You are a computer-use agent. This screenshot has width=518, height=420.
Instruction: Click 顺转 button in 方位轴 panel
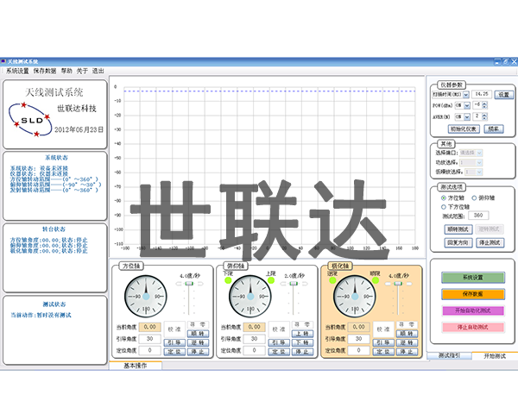[x=198, y=334]
